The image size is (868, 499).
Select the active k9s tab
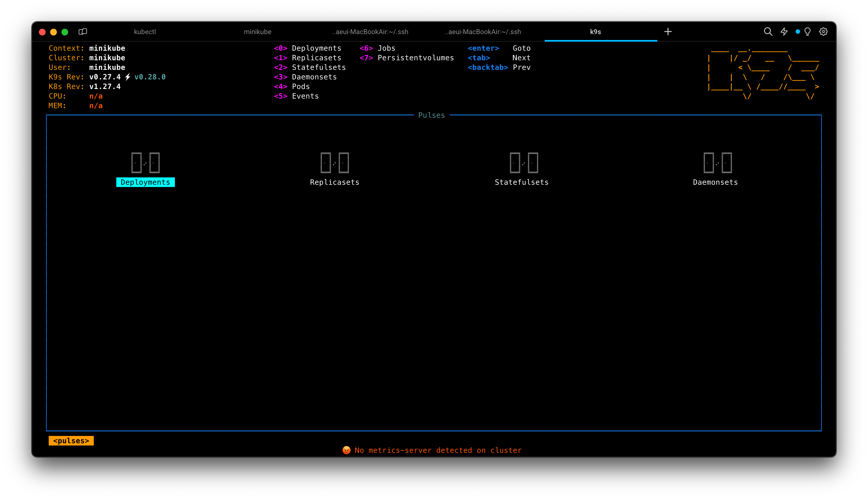click(x=595, y=32)
